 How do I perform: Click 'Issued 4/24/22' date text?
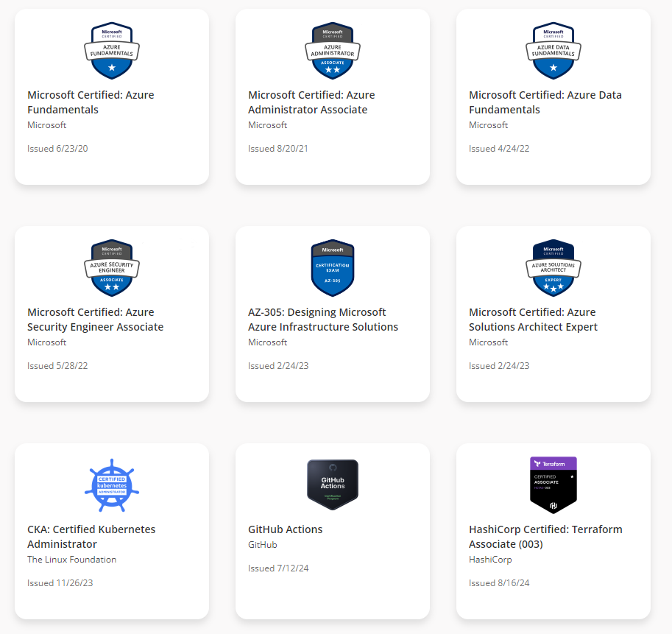pyautogui.click(x=499, y=148)
